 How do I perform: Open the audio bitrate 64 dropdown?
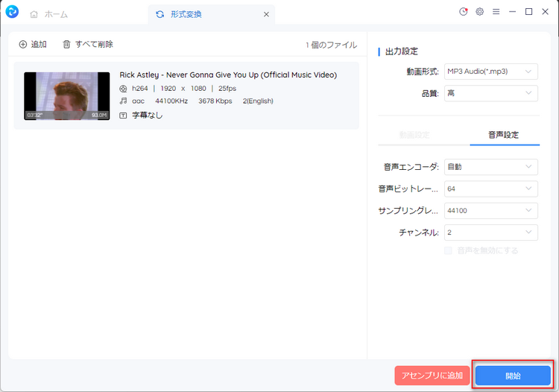click(491, 189)
